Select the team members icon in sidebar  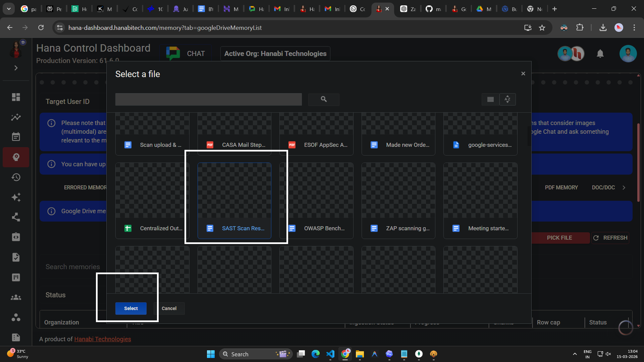tap(16, 297)
